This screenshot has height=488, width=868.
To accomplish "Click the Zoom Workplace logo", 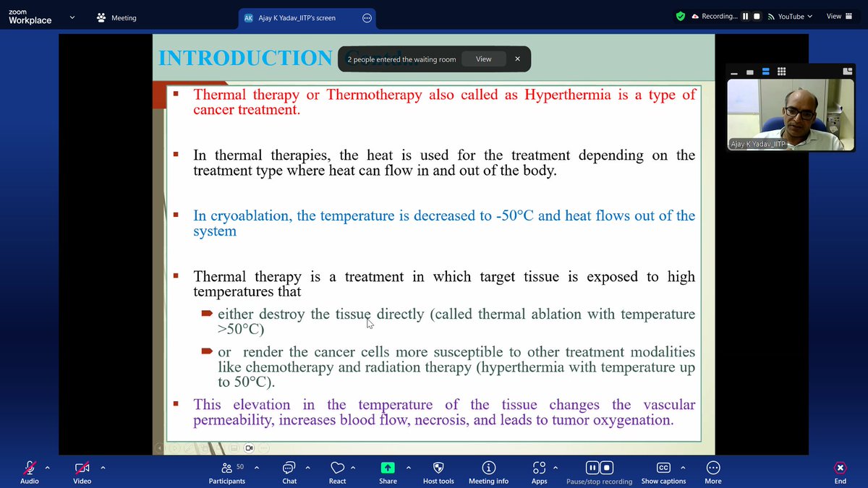I will (30, 17).
